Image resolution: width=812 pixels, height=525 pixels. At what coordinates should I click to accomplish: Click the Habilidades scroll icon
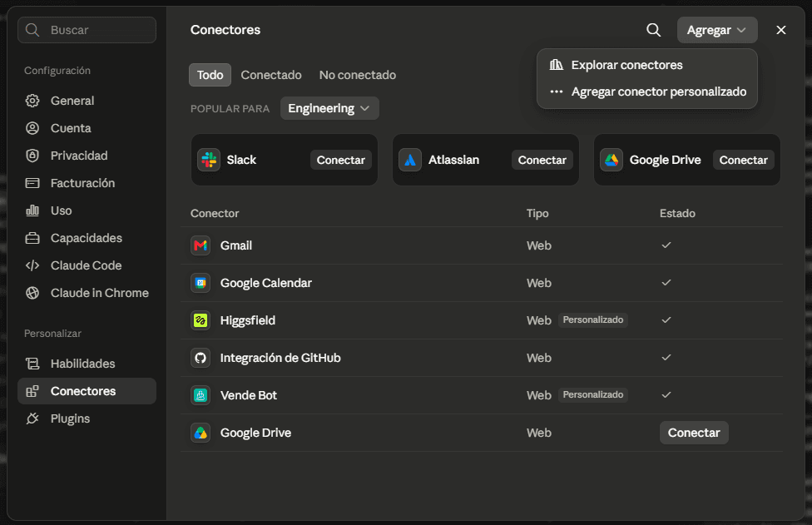click(x=32, y=364)
